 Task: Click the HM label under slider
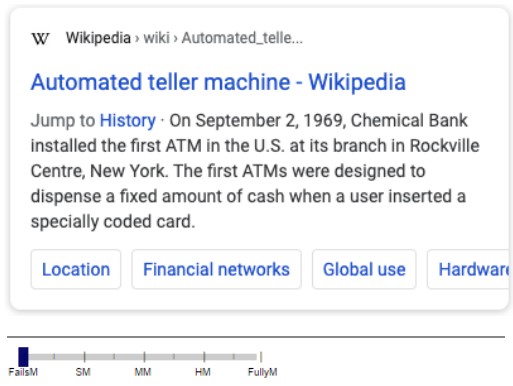pyautogui.click(x=203, y=372)
